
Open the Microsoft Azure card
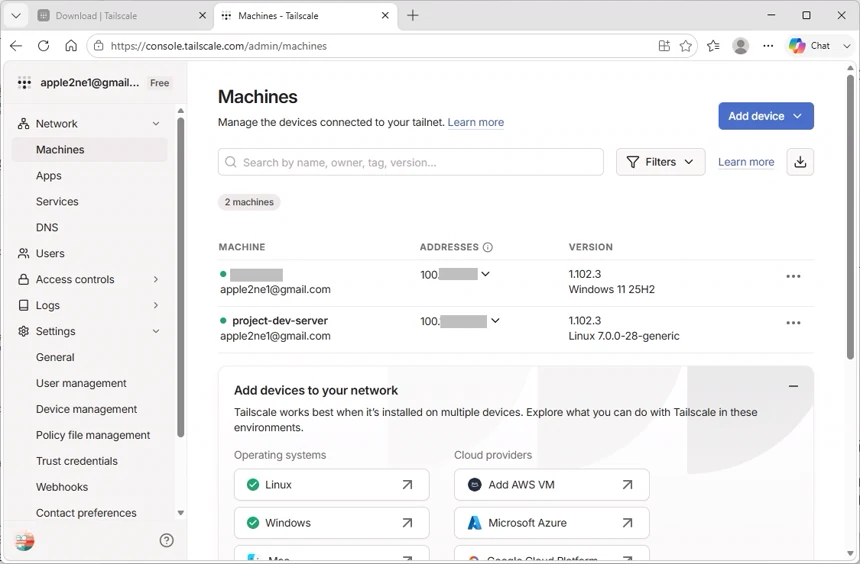click(x=551, y=523)
